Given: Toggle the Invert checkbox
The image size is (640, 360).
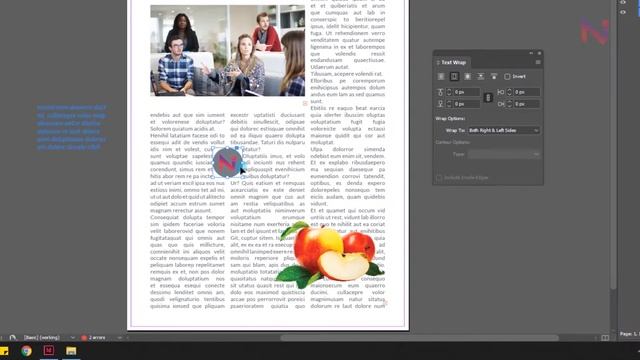Looking at the screenshot, I should (x=507, y=76).
